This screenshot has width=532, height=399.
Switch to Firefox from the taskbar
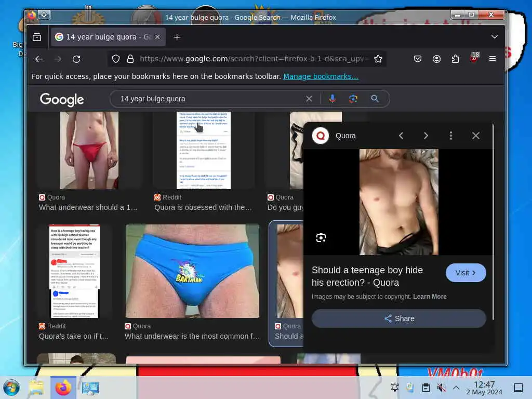tap(63, 388)
